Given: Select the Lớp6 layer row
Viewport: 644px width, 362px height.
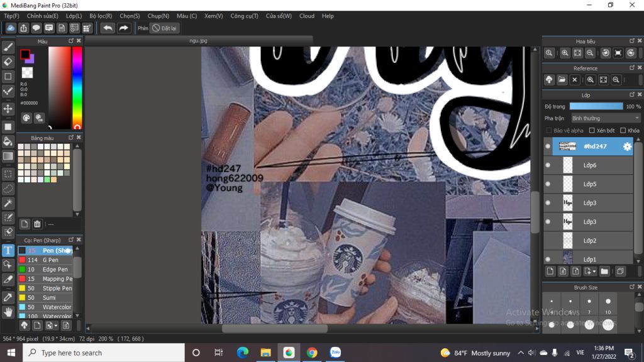Looking at the screenshot, I should click(x=588, y=165).
